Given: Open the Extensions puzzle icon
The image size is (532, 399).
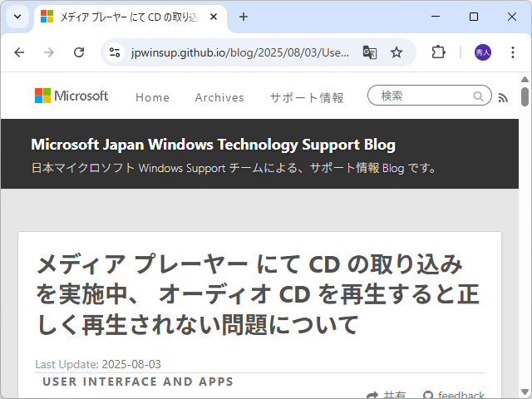Looking at the screenshot, I should [x=438, y=52].
